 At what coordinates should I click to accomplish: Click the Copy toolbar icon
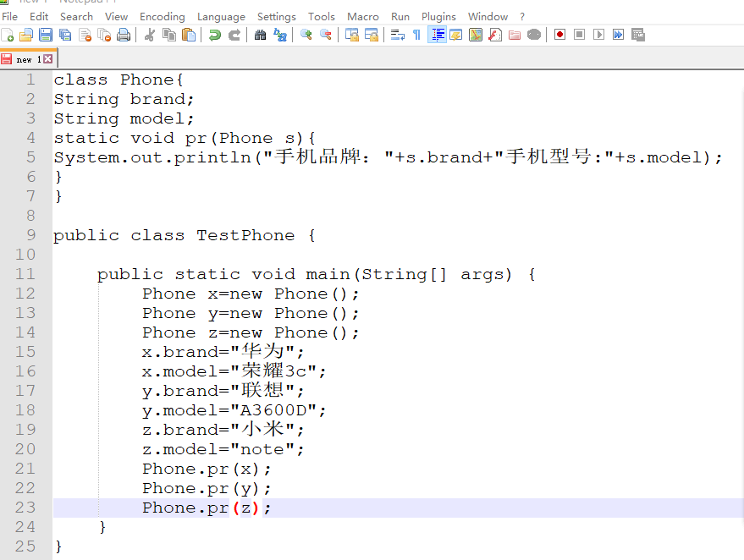point(169,35)
